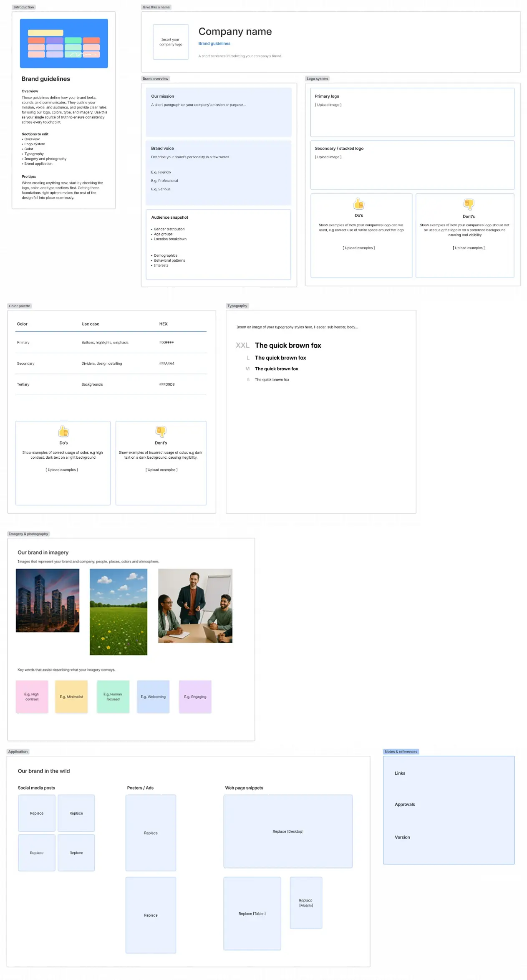Click the pink 'E.g. High contrast' sticky note
Screen dimensions: 527x980
pyautogui.click(x=32, y=697)
